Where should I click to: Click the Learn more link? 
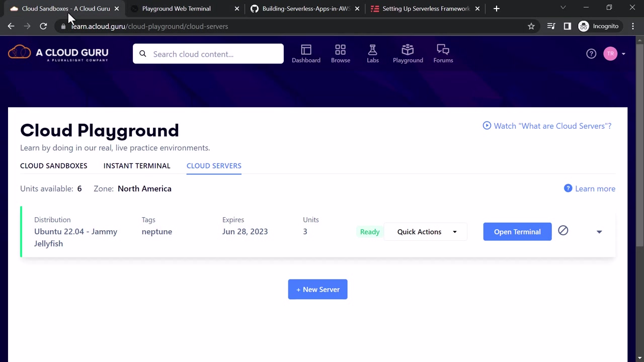click(590, 189)
